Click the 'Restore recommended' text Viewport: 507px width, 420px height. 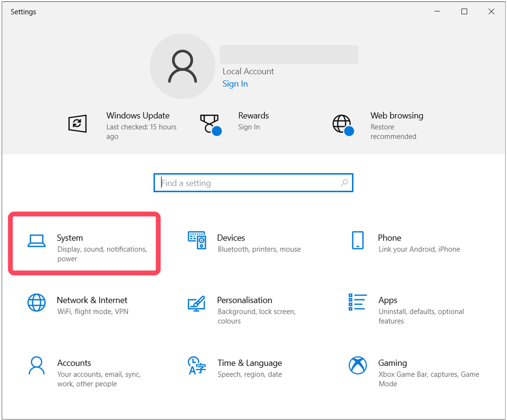tap(393, 132)
